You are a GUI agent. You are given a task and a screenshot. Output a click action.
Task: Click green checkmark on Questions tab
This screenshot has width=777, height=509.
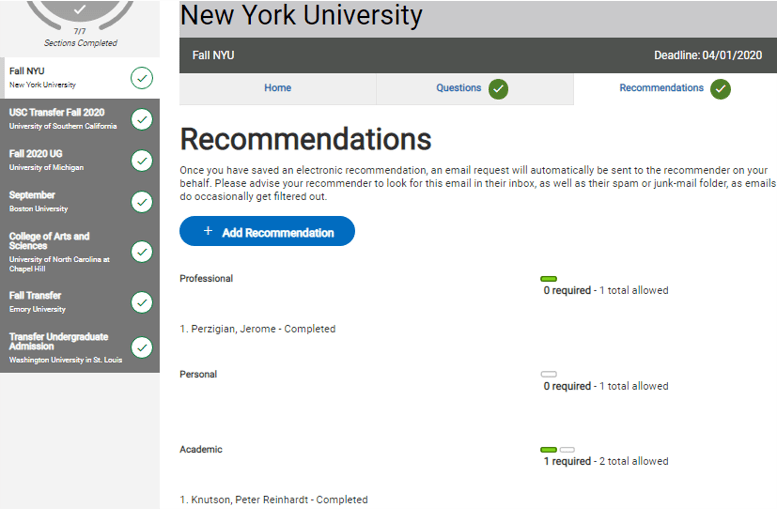pyautogui.click(x=498, y=89)
